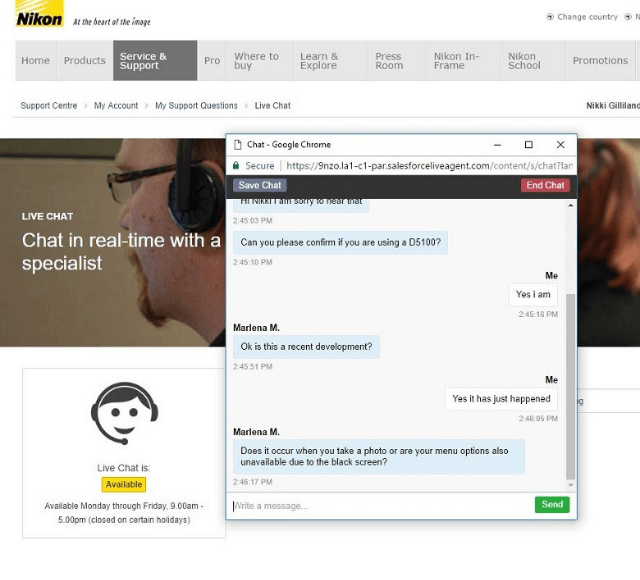
Task: Click 'Yes it has just happened' message
Action: point(501,399)
